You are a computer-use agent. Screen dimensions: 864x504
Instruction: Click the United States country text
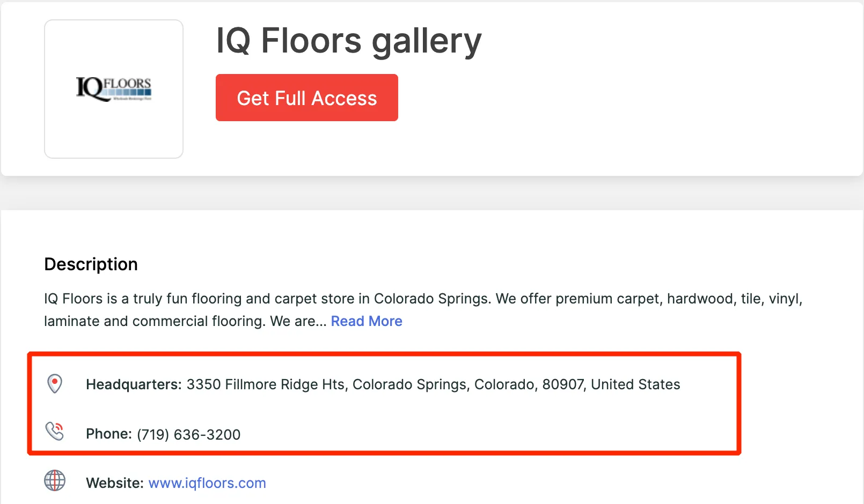coord(635,384)
